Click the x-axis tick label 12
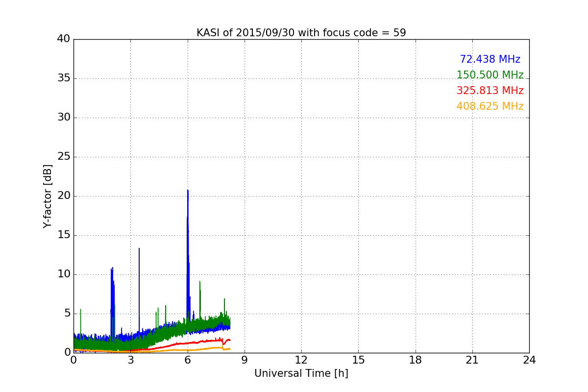Screen dimensions: 588x392 301,360
